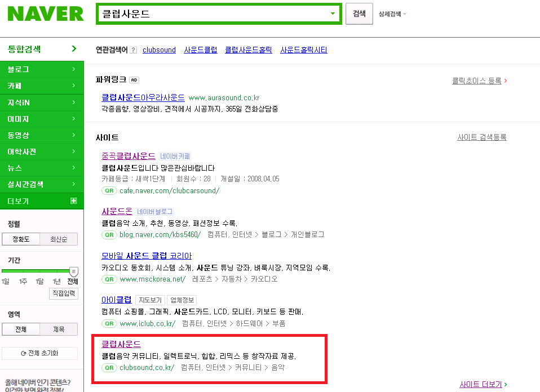Image resolution: width=540 pixels, height=392 pixels.
Task: Open the 이미지 search category
Action: [42, 119]
